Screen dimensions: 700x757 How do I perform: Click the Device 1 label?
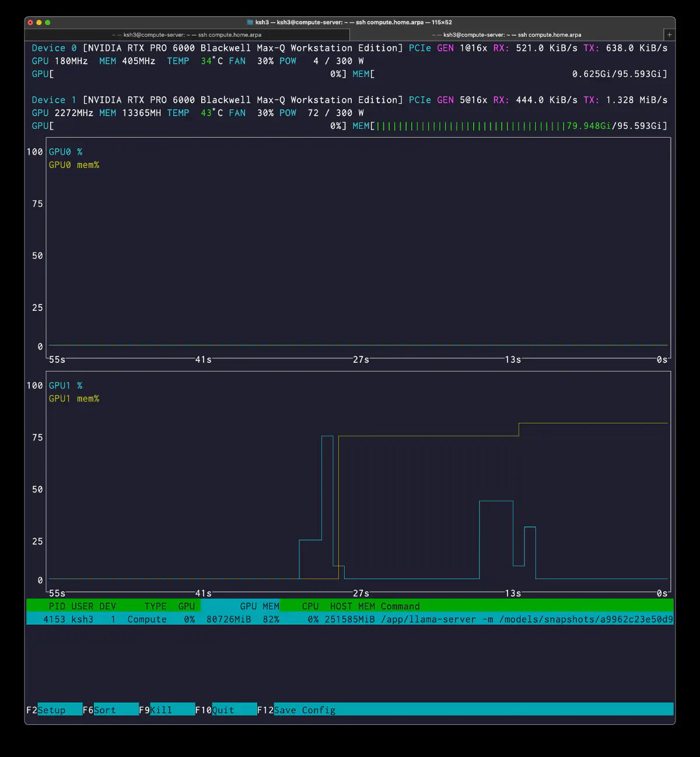pos(54,100)
